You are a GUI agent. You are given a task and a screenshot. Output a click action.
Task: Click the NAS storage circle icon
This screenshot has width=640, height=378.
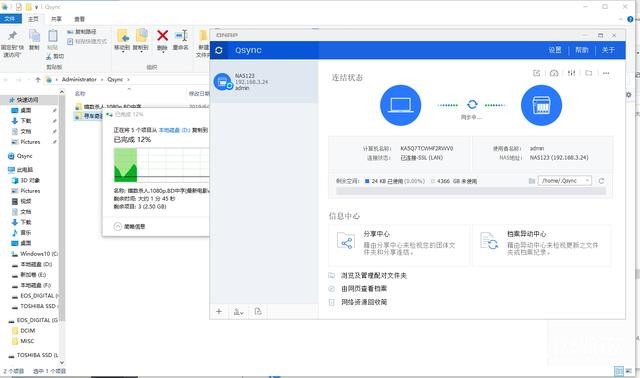click(541, 105)
